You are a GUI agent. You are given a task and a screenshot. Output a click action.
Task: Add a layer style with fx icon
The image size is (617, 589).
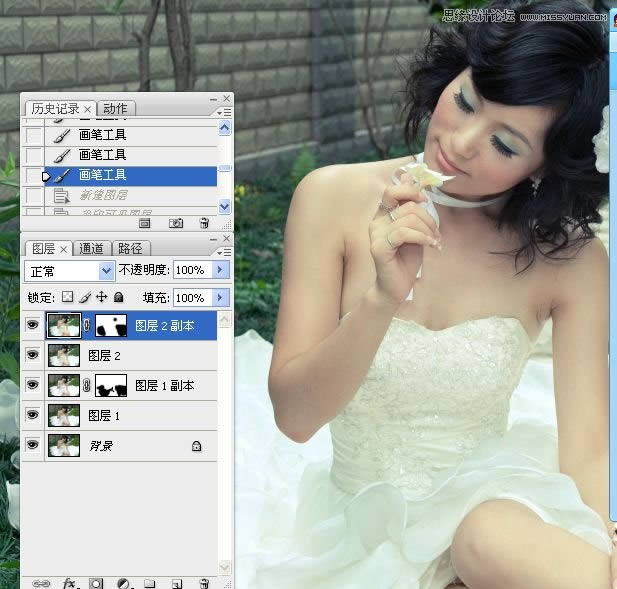point(70,582)
